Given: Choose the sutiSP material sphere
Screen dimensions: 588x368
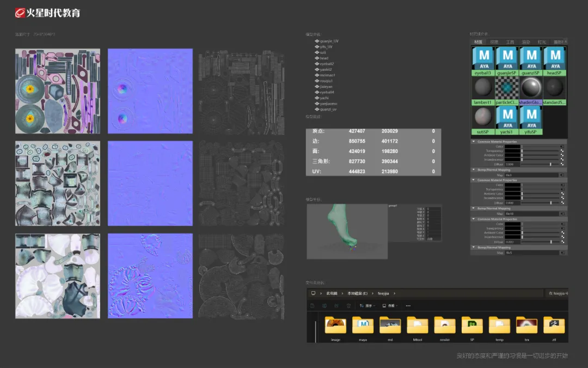Looking at the screenshot, I should [x=483, y=117].
